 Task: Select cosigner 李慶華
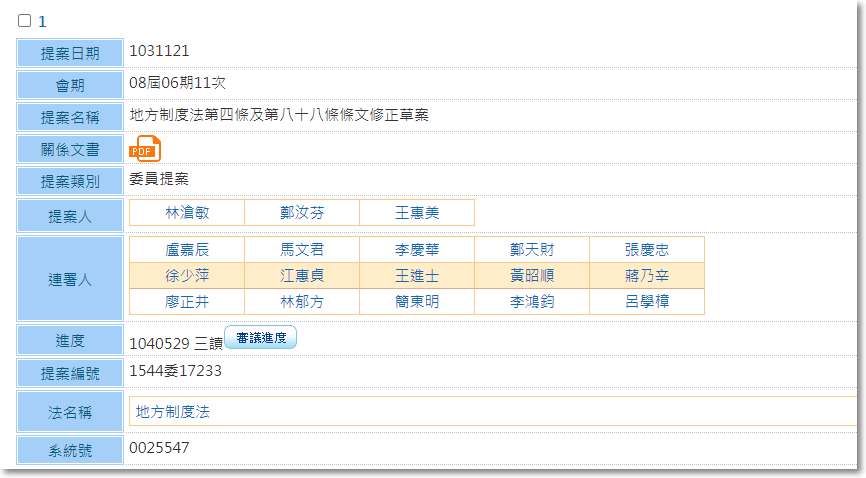[417, 250]
